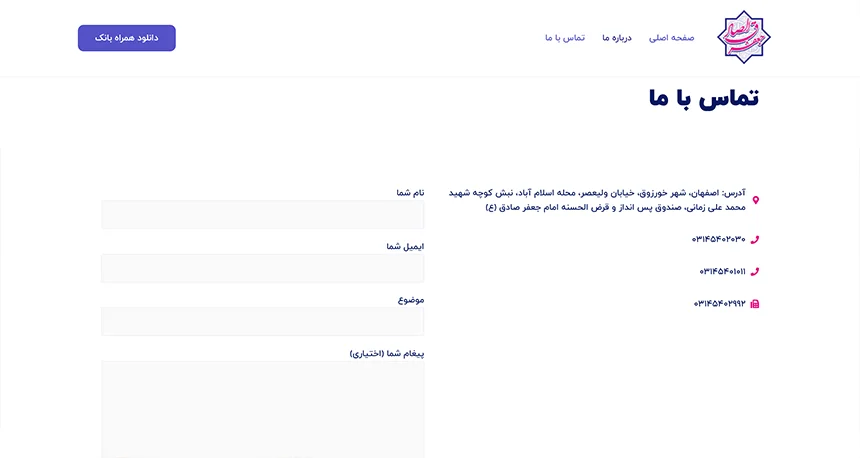Click the purple star-shaped site logo

(x=744, y=37)
